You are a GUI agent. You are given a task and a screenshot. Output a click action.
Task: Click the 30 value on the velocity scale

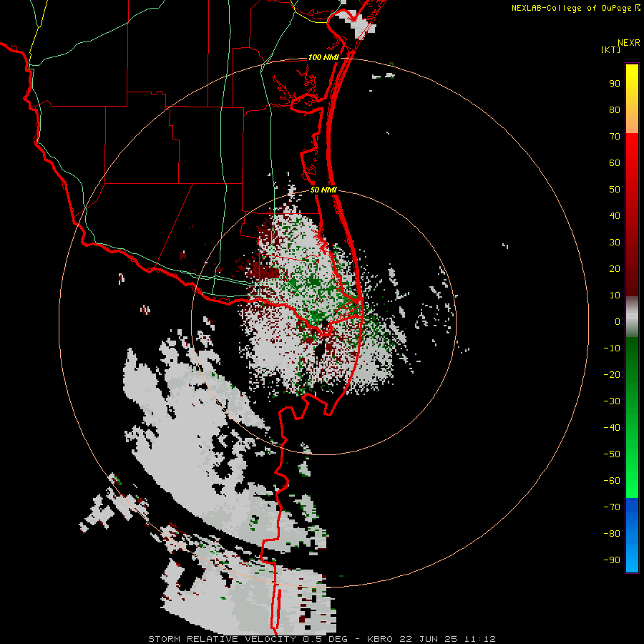point(615,243)
